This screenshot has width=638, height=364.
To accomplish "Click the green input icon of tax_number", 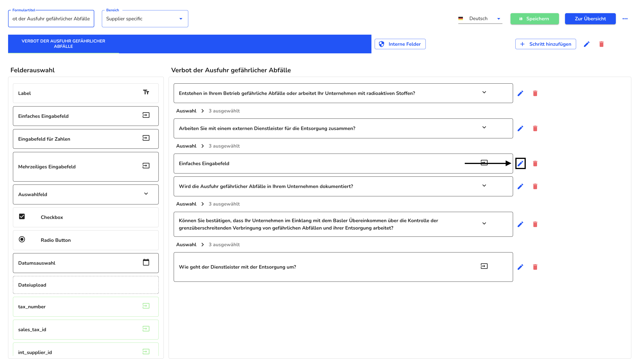I will coord(146,306).
